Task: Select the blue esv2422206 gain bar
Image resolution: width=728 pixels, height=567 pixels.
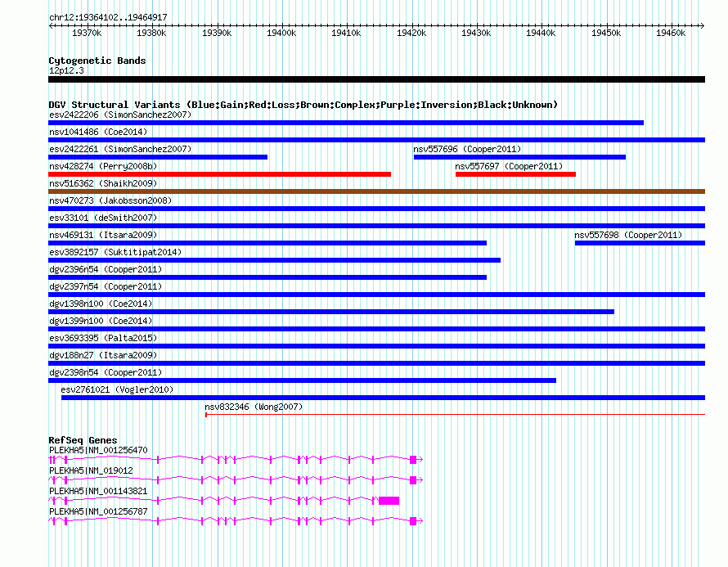Action: coord(346,123)
